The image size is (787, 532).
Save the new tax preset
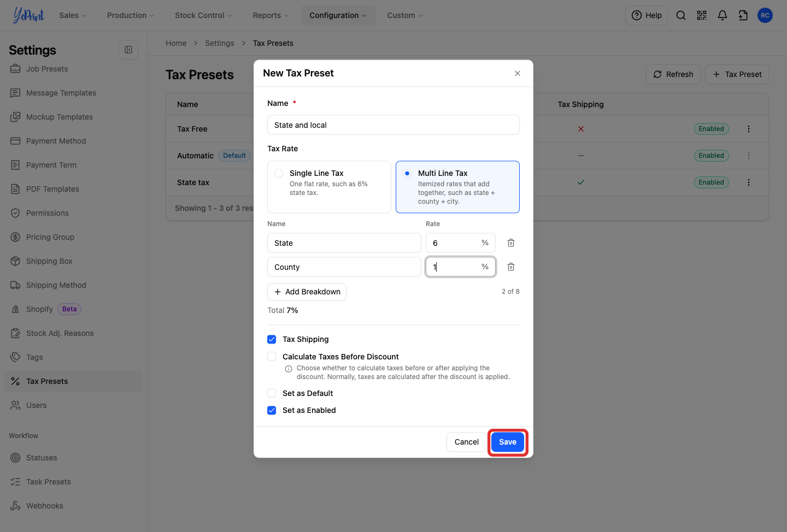pos(508,442)
